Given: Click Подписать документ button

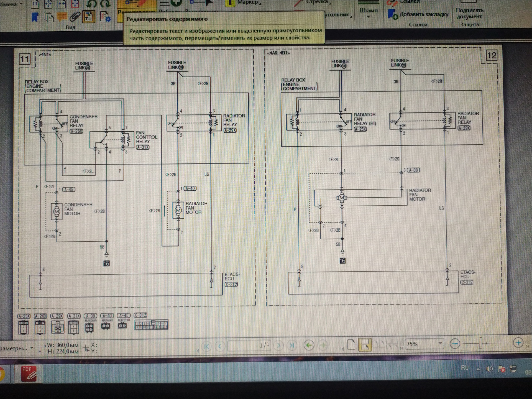Looking at the screenshot, I should (x=469, y=13).
